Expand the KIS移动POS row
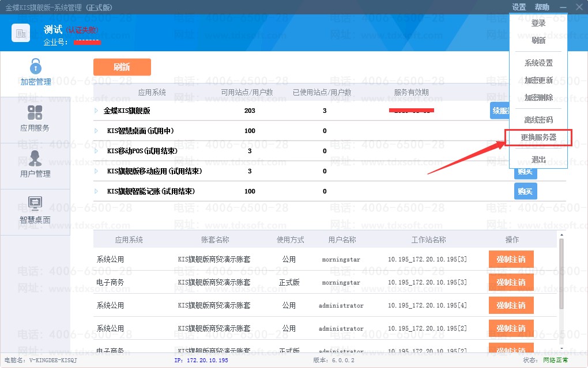Image resolution: width=588 pixels, height=368 pixels. coord(96,151)
